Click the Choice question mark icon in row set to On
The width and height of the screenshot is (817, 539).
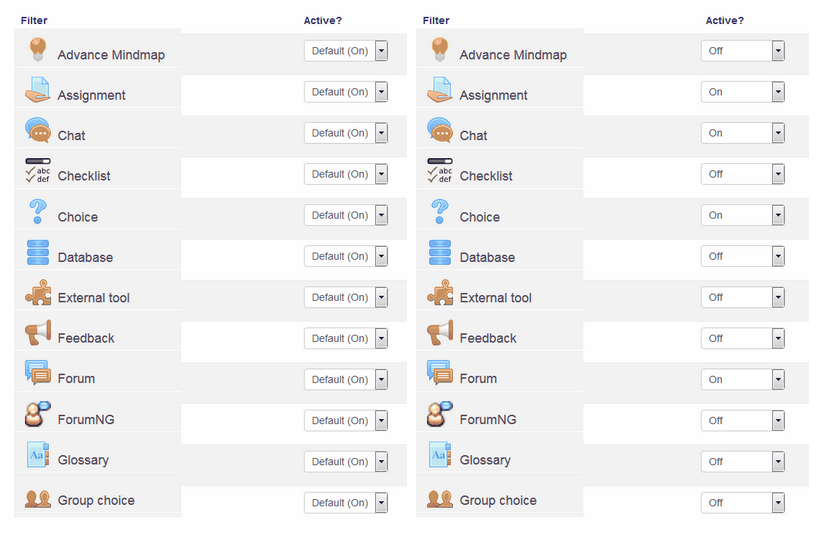(x=440, y=212)
